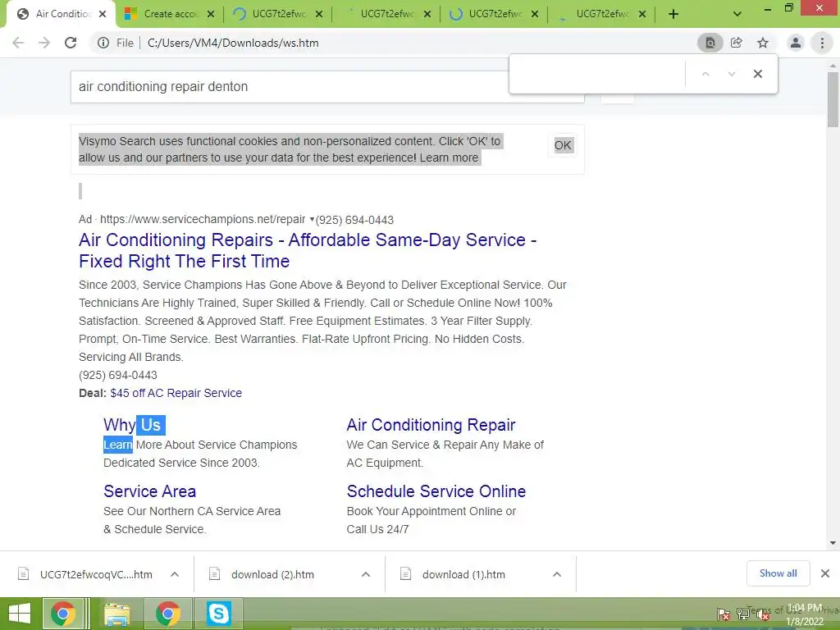Image resolution: width=840 pixels, height=630 pixels.
Task: Close the downloads bar
Action: (825, 573)
